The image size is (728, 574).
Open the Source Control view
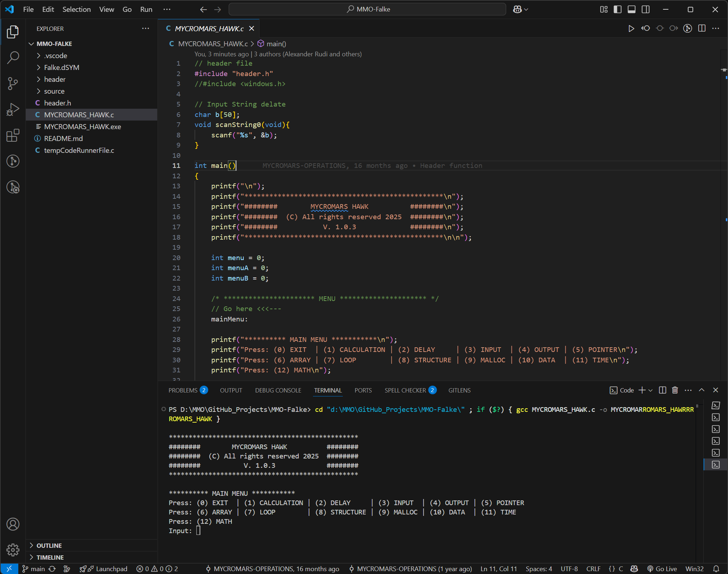(x=13, y=83)
